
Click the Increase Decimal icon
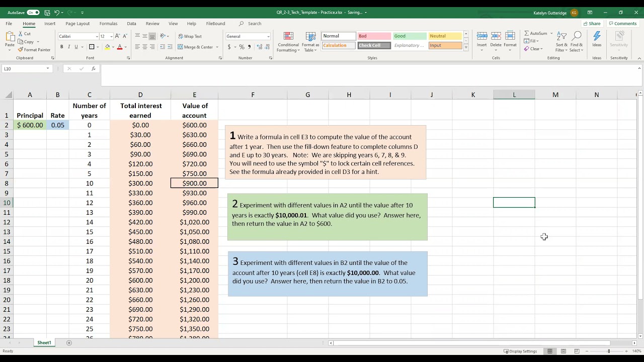[x=260, y=47]
